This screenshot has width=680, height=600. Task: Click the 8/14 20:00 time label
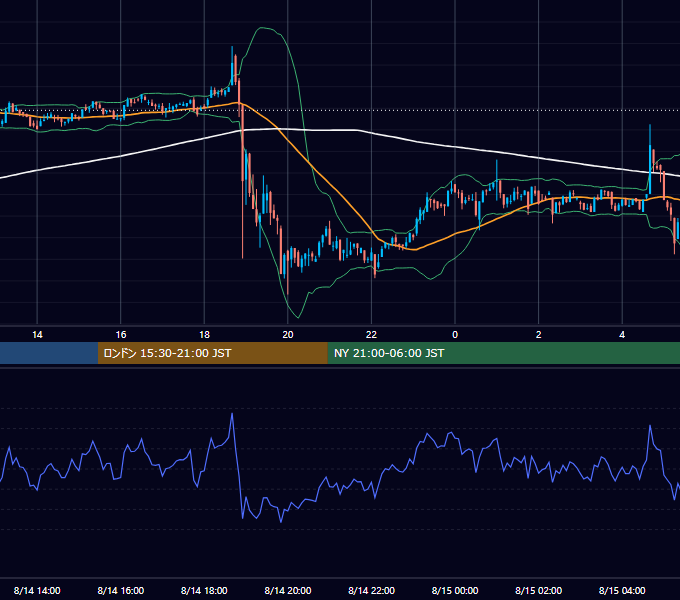(x=288, y=590)
